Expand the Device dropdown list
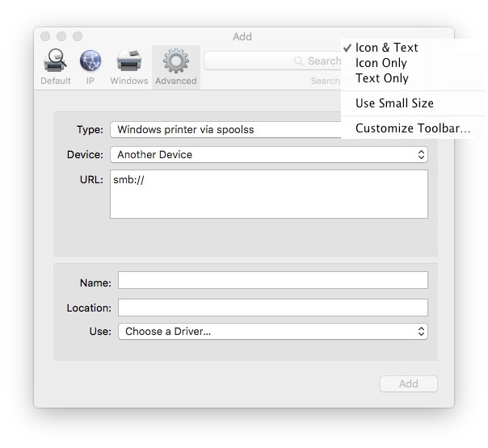Image resolution: width=488 pixels, height=448 pixels. (x=268, y=154)
